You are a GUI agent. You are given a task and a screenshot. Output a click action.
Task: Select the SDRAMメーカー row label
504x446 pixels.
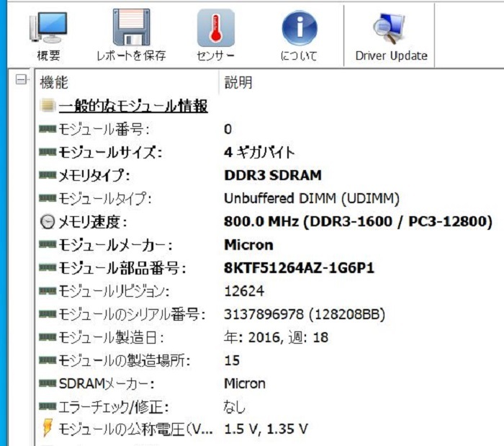coord(107,384)
